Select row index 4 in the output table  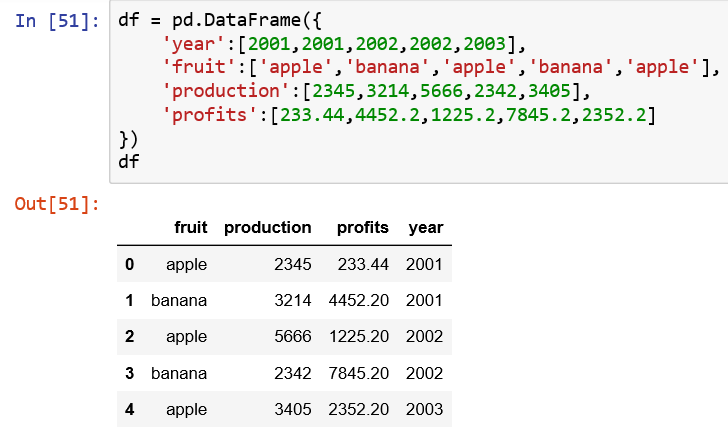128,409
